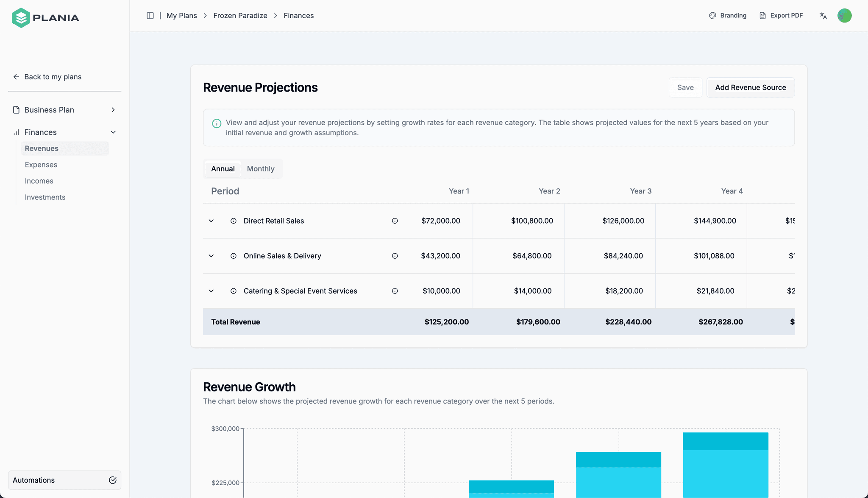Expand the Direct Retail Sales row
The height and width of the screenshot is (498, 868).
211,221
